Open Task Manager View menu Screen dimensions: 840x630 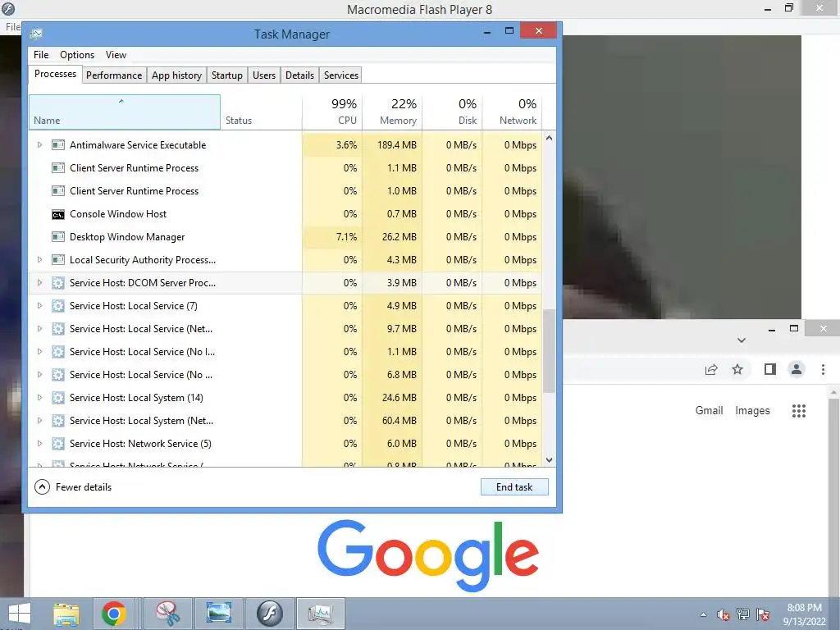point(116,55)
